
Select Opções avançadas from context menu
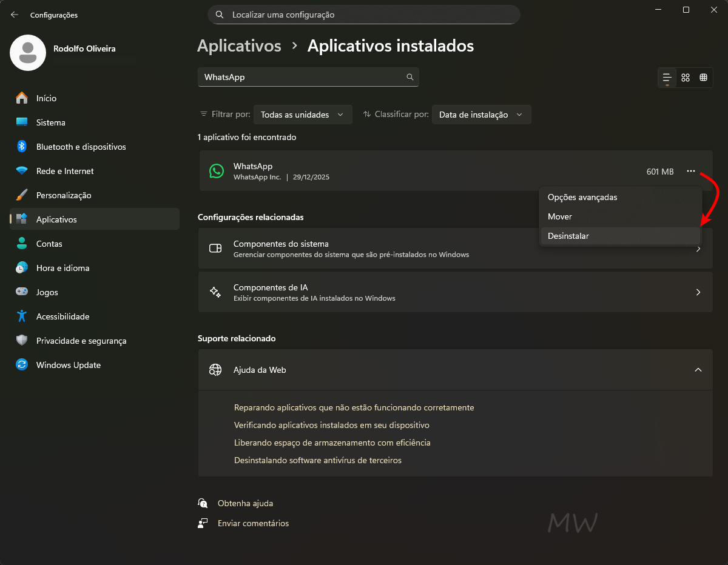tap(620, 197)
